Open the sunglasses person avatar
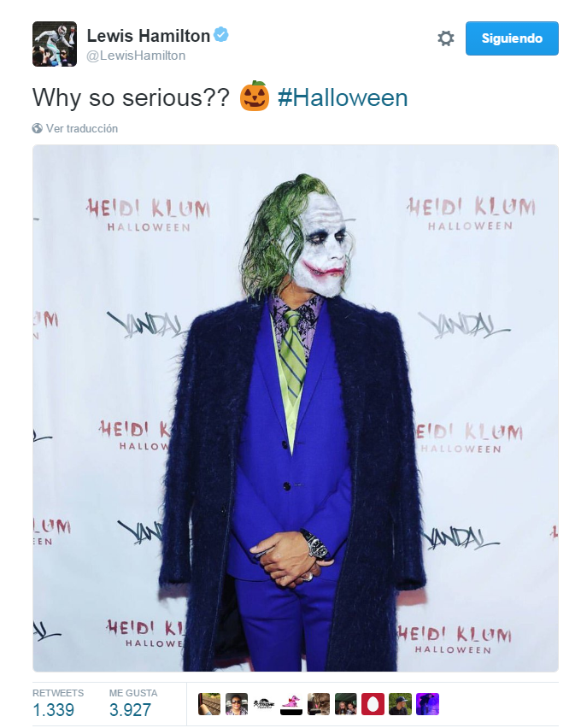581x728 pixels. click(237, 704)
